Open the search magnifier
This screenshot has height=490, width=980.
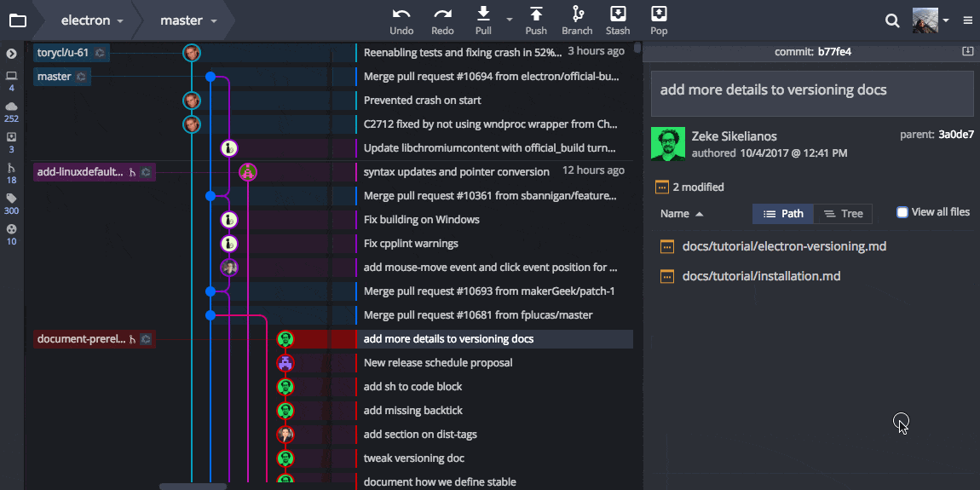point(892,20)
